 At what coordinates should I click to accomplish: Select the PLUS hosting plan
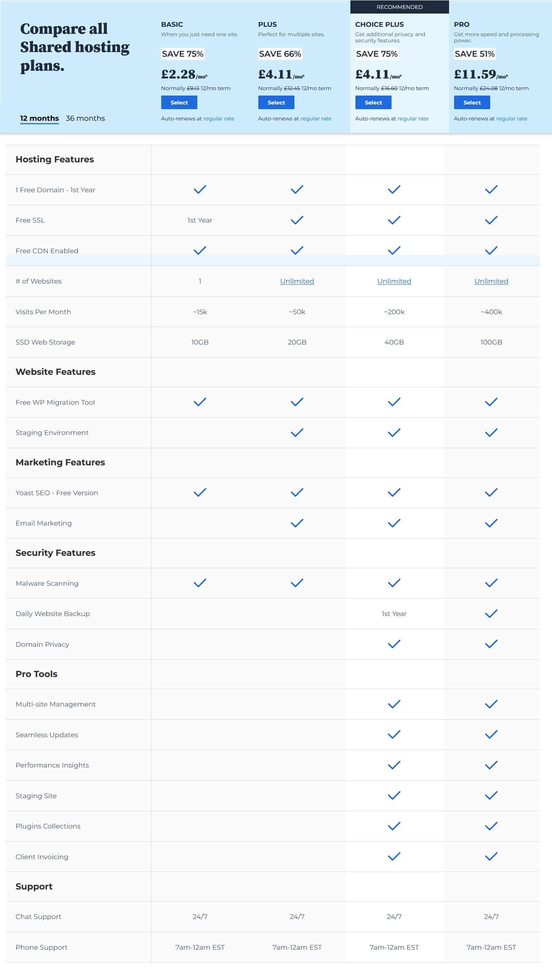276,102
